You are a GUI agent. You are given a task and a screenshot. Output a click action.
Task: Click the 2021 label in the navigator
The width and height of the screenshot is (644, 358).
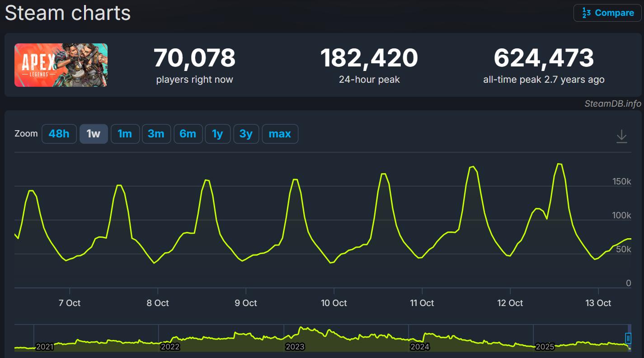point(44,347)
